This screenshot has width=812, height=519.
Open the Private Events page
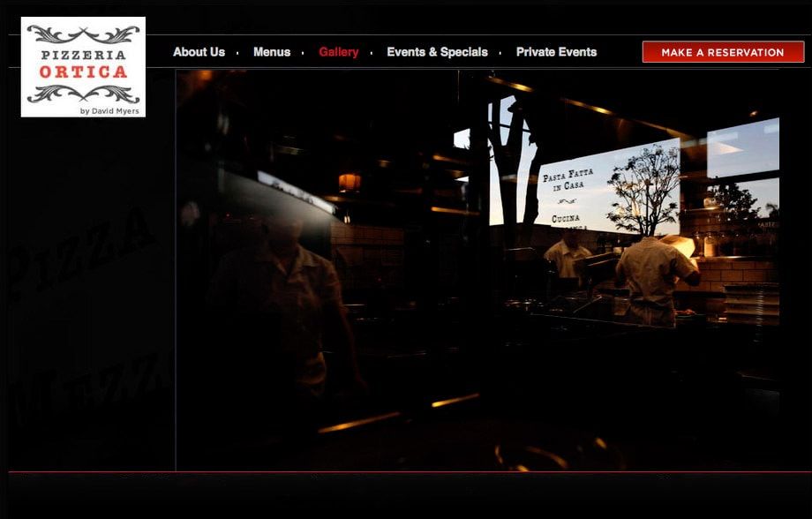point(556,52)
